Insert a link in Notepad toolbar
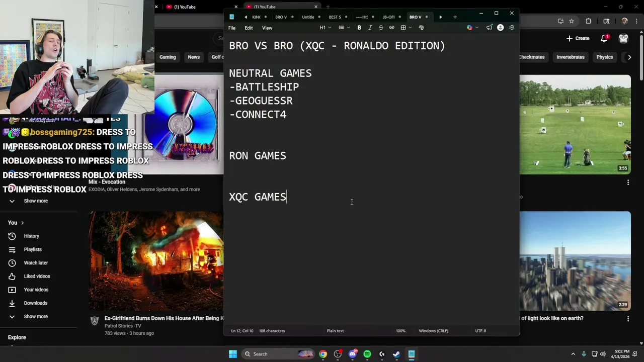This screenshot has width=644, height=362. [391, 28]
